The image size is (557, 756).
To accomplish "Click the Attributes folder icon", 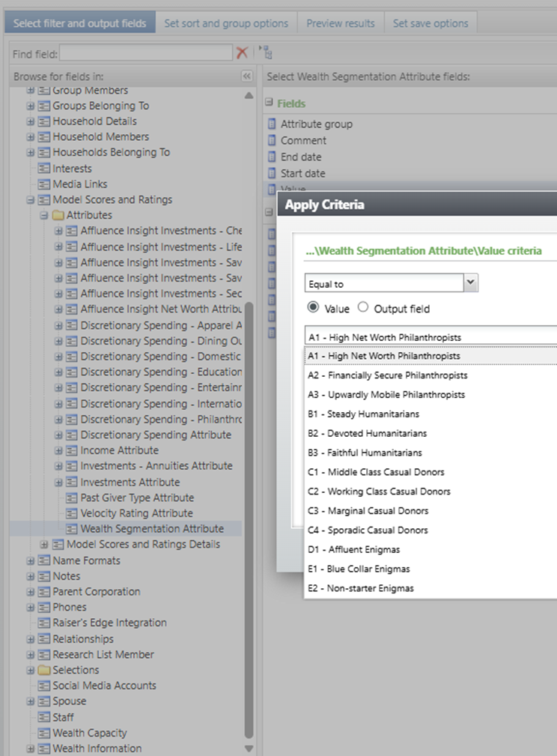I will point(58,215).
